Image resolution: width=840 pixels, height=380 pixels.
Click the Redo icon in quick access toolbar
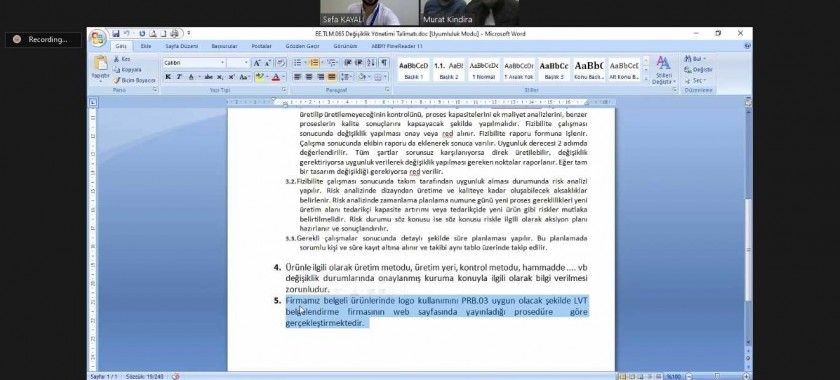click(x=142, y=34)
